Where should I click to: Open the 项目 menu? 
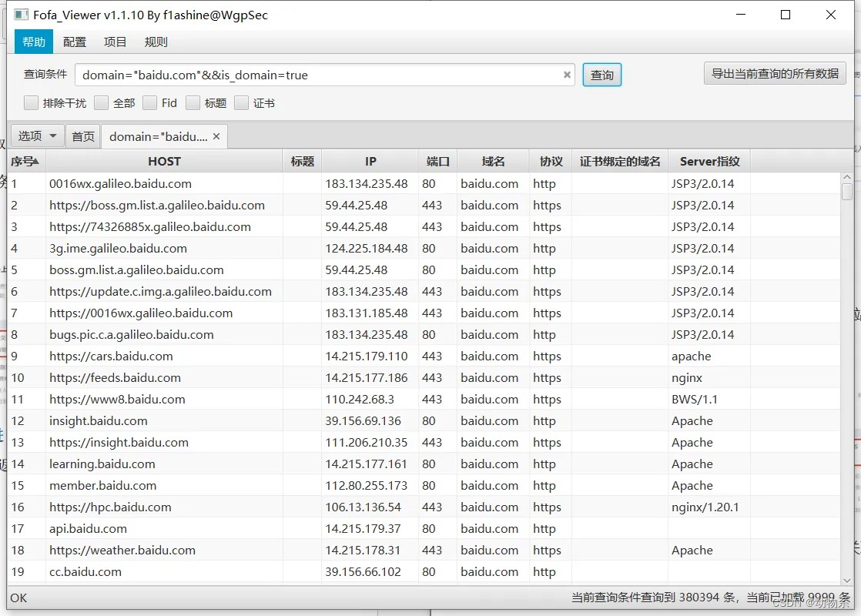coord(116,42)
